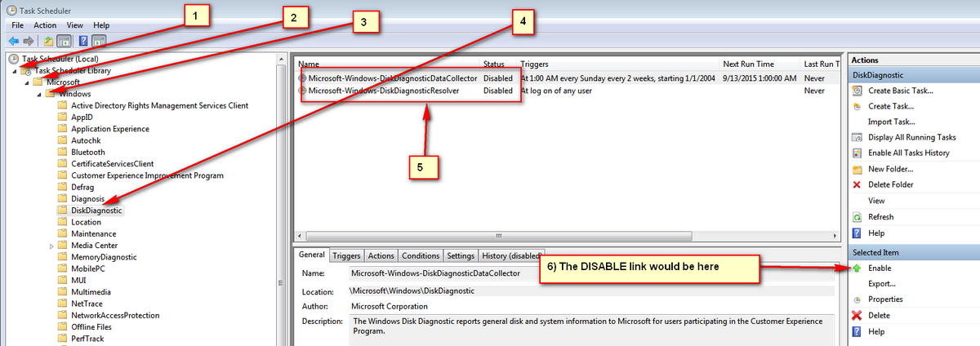The image size is (980, 346).
Task: Click the Help icon under Selected Item
Action: [857, 331]
